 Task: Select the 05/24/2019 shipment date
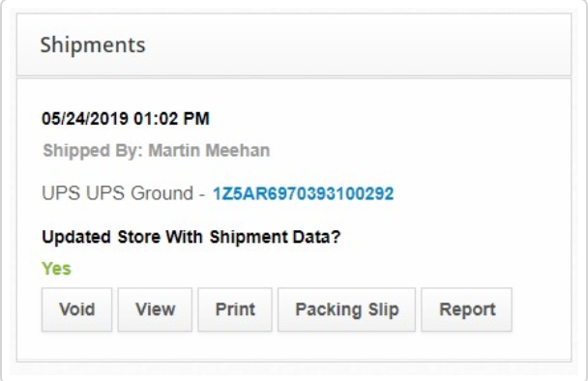click(x=85, y=119)
